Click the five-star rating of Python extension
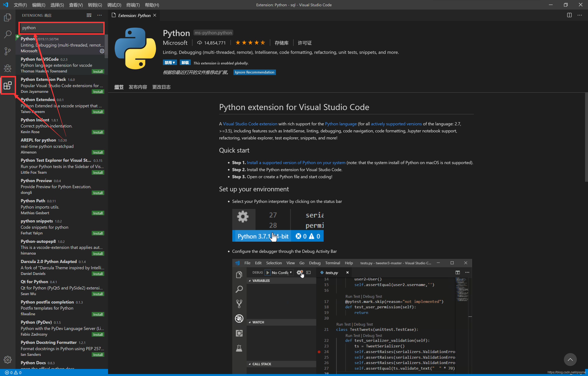This screenshot has width=588, height=376. coord(250,43)
